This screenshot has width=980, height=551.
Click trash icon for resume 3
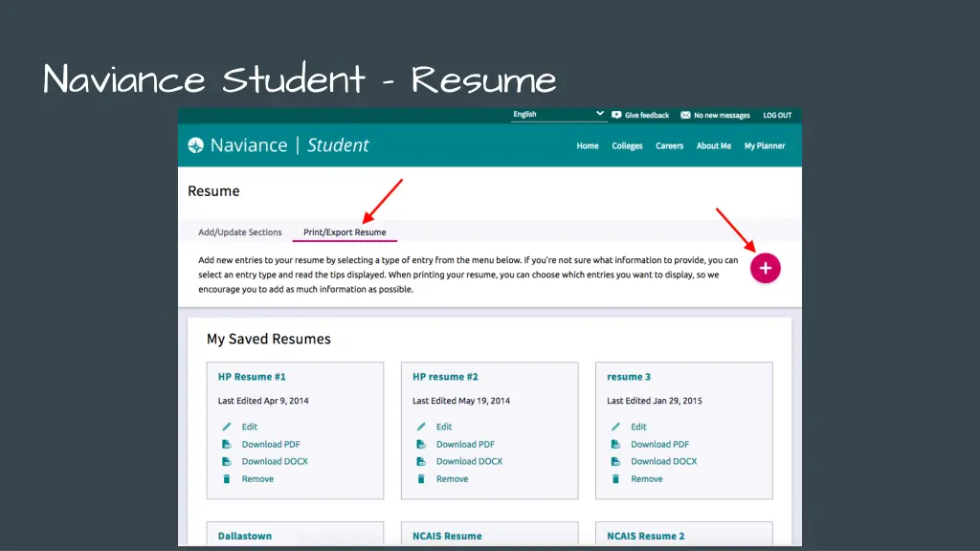tap(615, 478)
